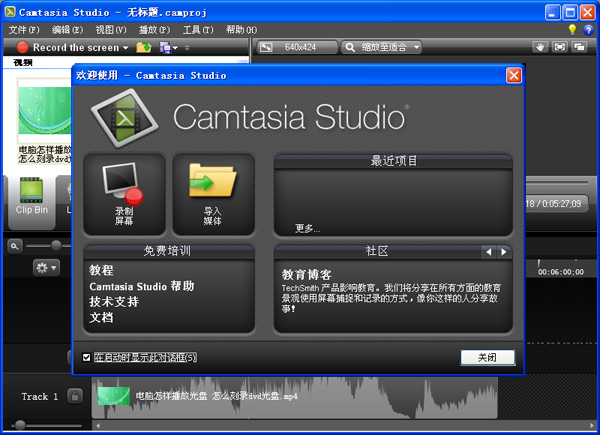Open the 技术支持 link
Screen dimensions: 600x435
click(x=114, y=302)
